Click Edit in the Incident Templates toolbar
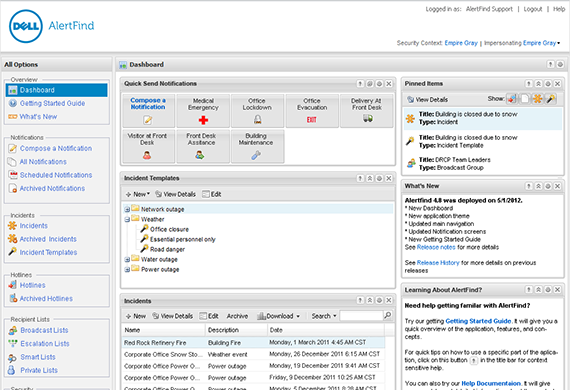570x390 pixels. 212,194
